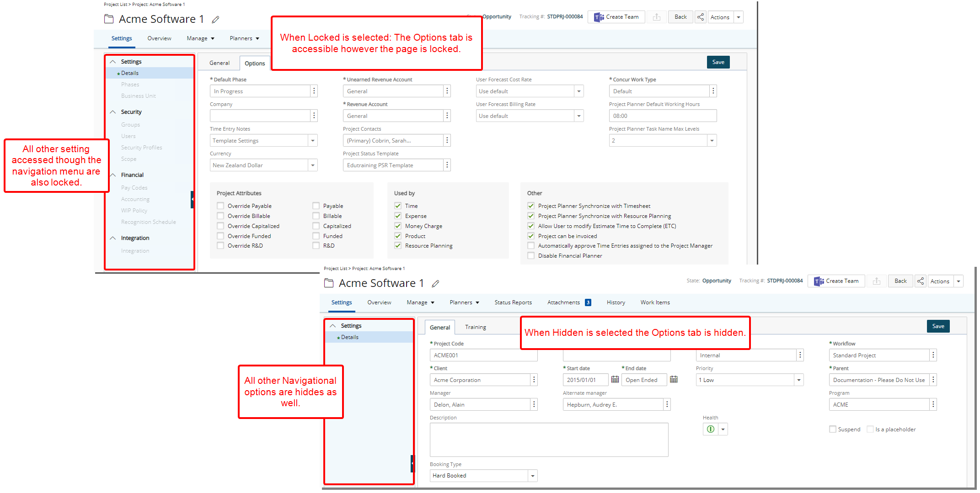This screenshot has height=493, width=980.
Task: Open the Health status dropdown arrow
Action: (723, 429)
